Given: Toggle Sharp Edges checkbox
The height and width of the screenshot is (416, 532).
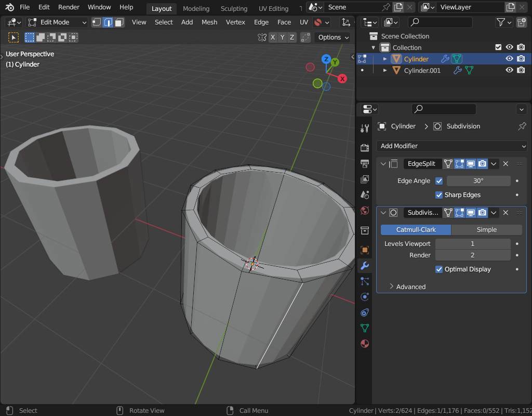Looking at the screenshot, I should tap(439, 195).
